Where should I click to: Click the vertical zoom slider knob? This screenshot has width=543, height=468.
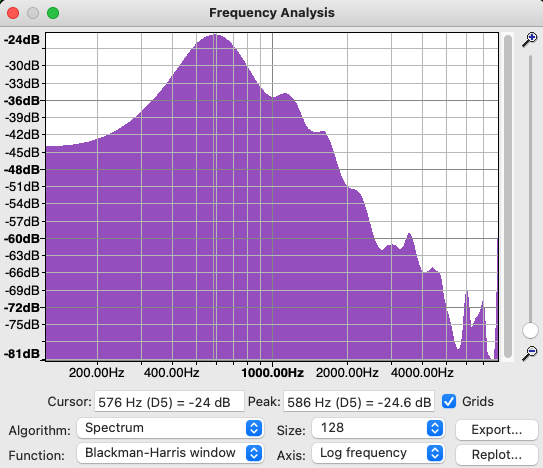[x=530, y=330]
